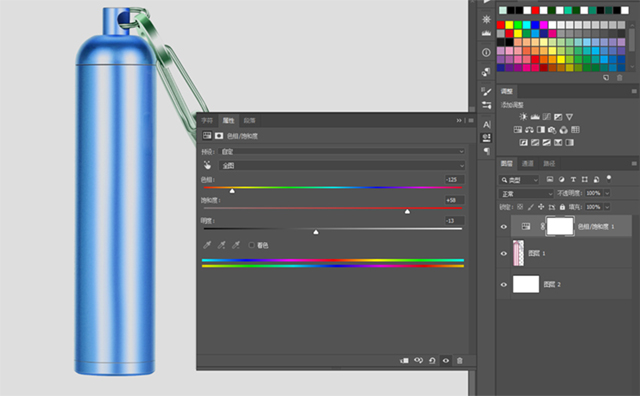Add an Exposure adjustment layer
Screen dimensions: 640x396
click(x=558, y=117)
